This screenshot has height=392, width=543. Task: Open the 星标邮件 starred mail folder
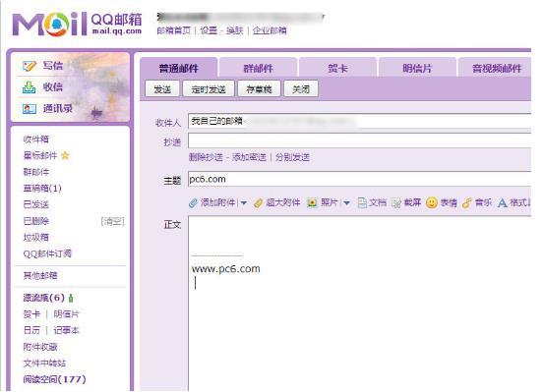pos(40,155)
